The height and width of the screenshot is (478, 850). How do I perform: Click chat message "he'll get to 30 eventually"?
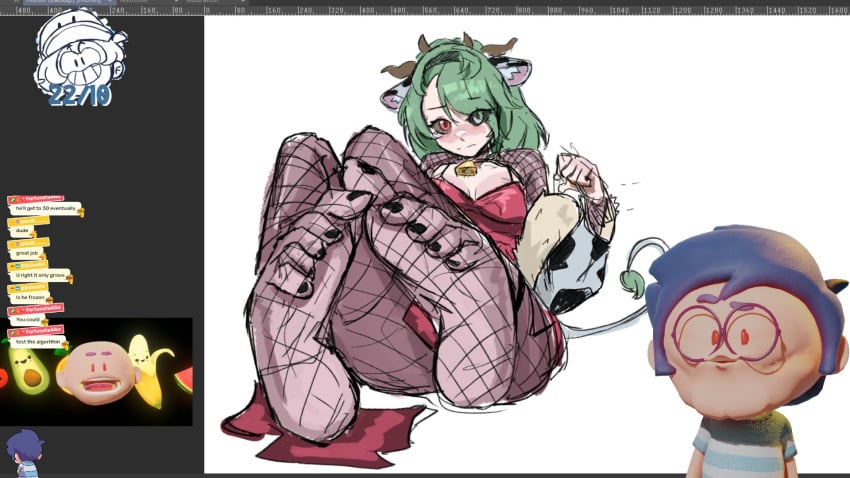pyautogui.click(x=46, y=209)
